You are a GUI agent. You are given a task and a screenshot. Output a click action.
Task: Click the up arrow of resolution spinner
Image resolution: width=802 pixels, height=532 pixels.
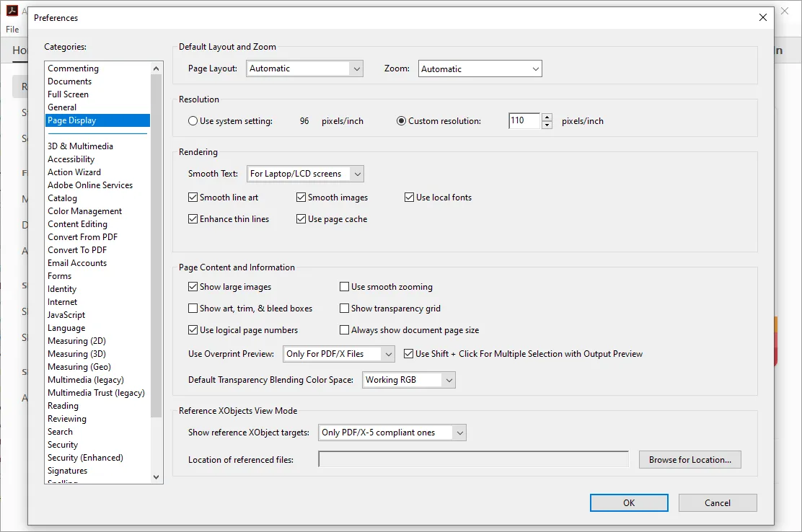click(547, 117)
